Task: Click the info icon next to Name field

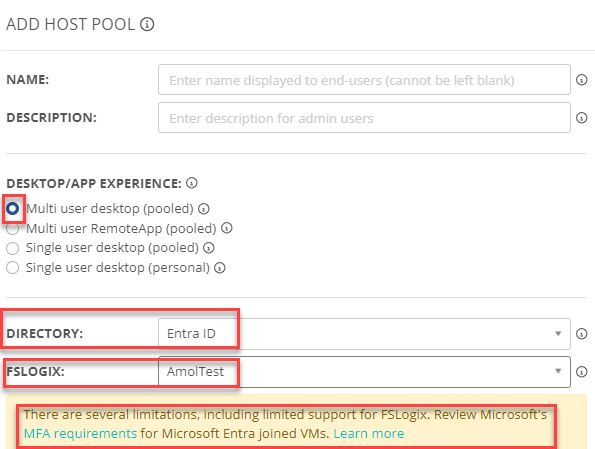Action: coord(581,80)
